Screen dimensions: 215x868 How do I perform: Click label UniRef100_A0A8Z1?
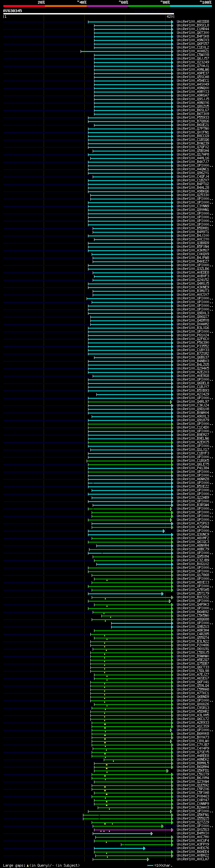[193, 52]
